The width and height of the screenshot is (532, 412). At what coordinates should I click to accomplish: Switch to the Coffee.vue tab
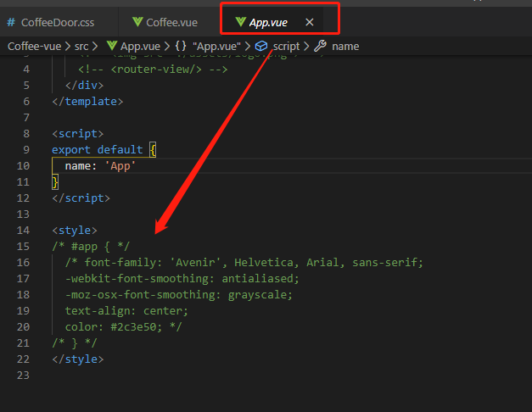click(x=169, y=22)
